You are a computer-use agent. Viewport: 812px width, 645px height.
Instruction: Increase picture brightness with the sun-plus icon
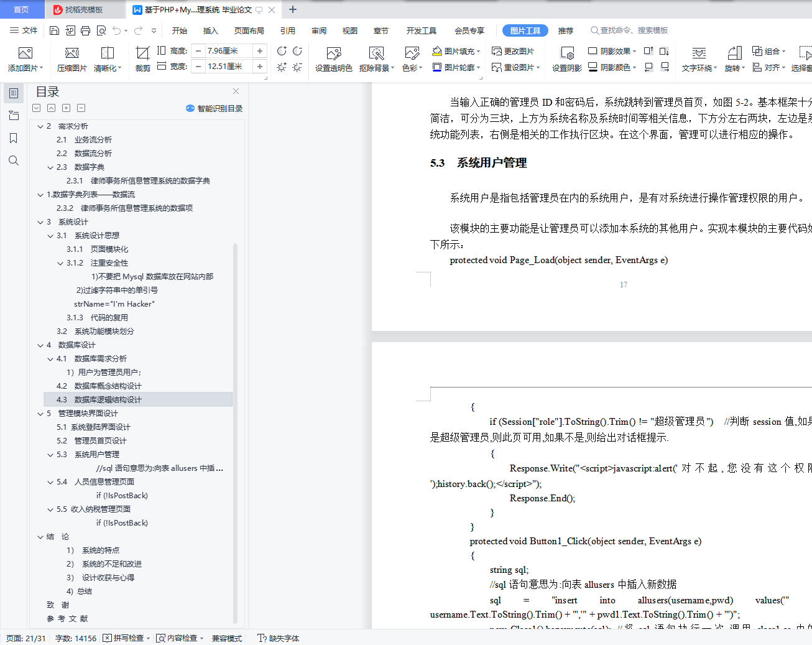click(x=282, y=67)
